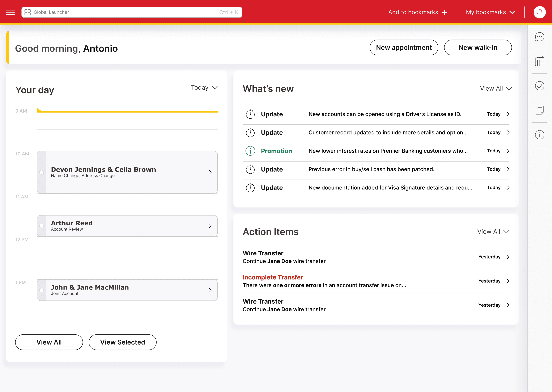Expand View All in What's new
The width and height of the screenshot is (552, 392).
(496, 88)
